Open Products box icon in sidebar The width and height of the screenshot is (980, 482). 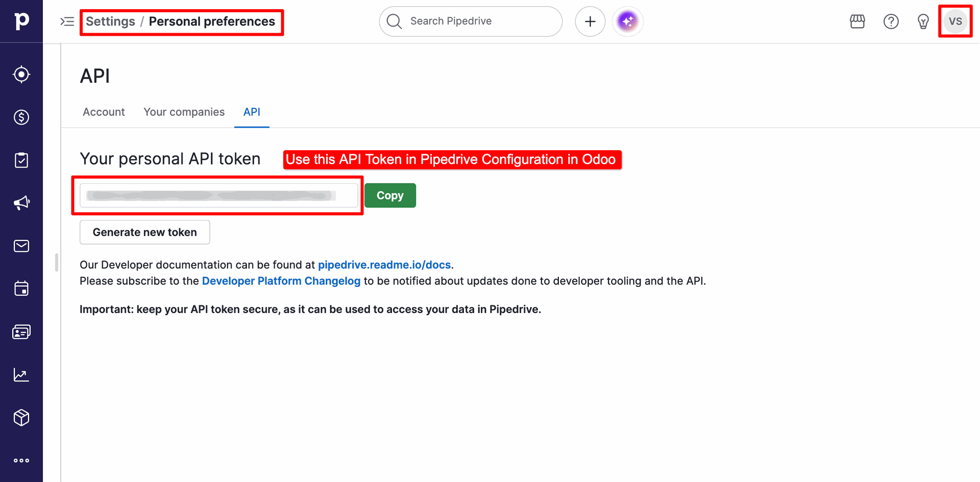click(x=21, y=418)
